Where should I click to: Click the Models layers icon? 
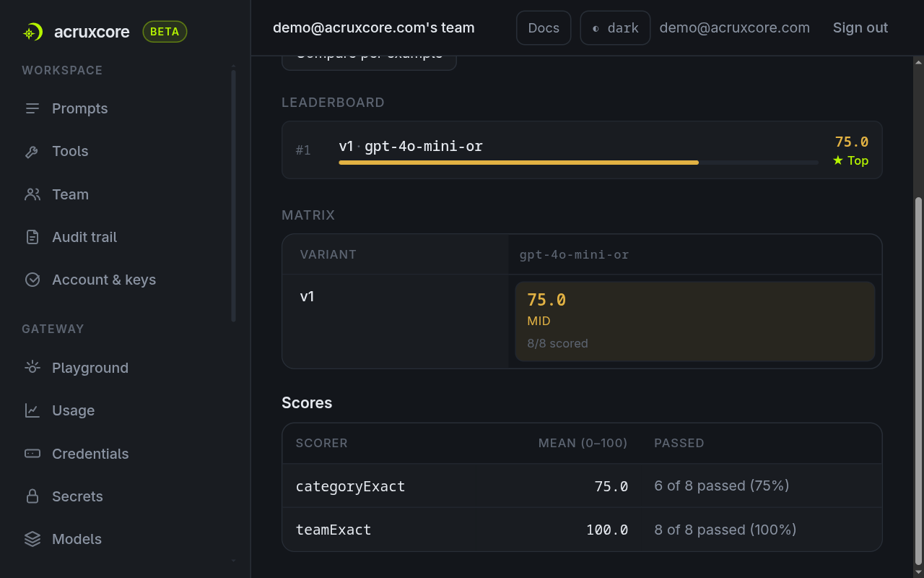click(32, 539)
